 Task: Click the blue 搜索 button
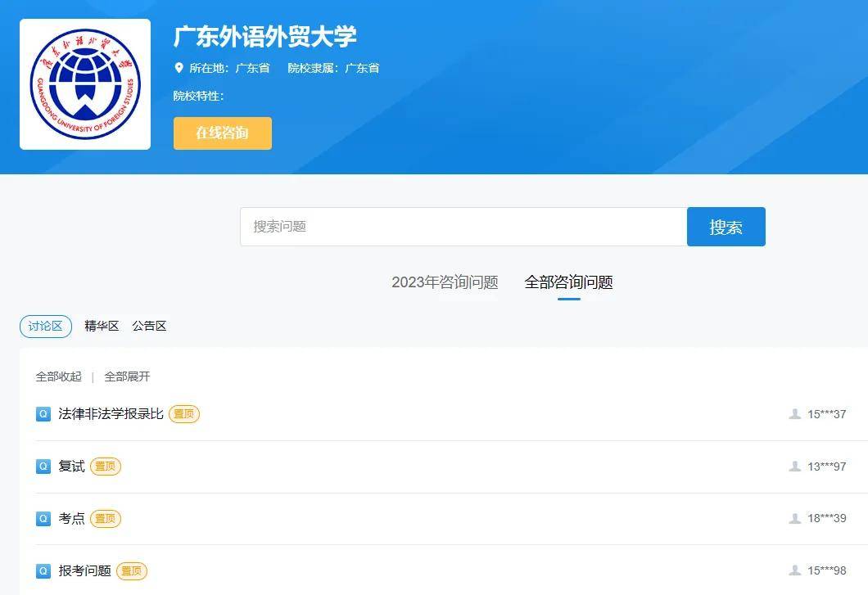(x=726, y=227)
